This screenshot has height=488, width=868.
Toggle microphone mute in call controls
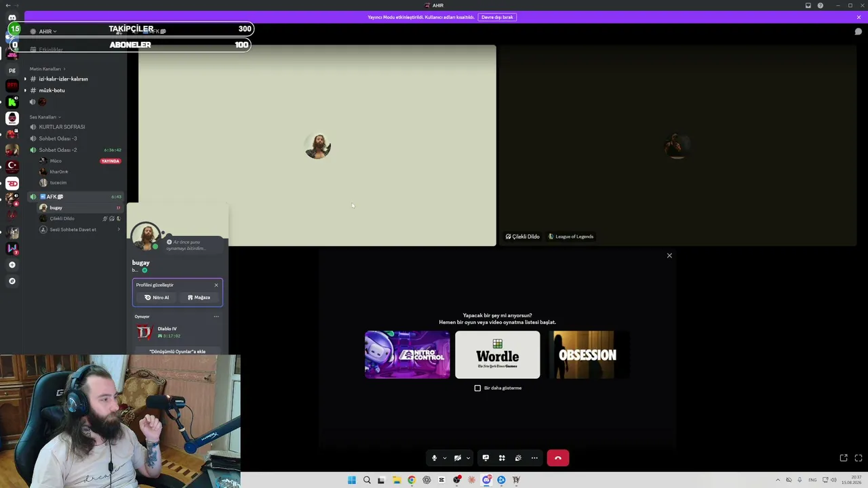(x=435, y=458)
